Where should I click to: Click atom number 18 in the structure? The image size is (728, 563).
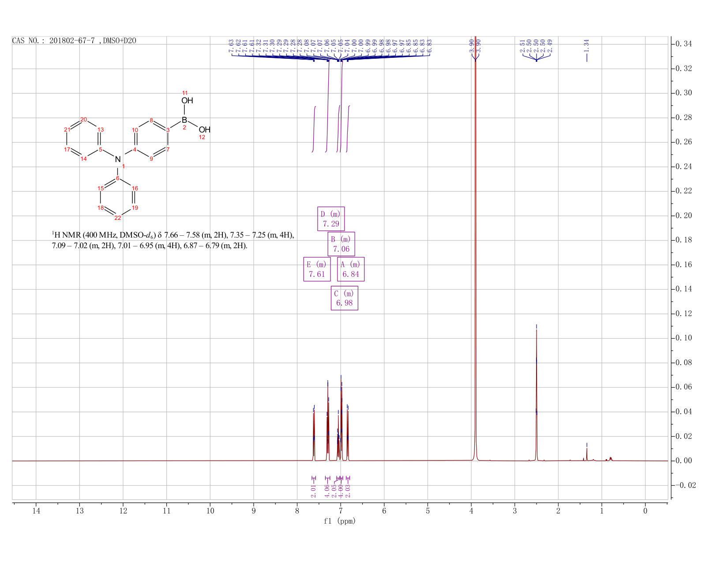coord(101,208)
